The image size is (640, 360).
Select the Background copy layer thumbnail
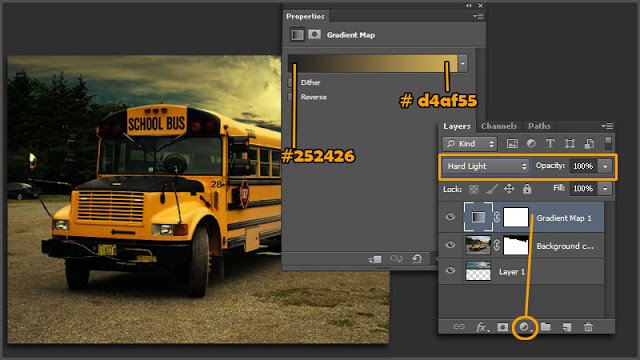(478, 245)
